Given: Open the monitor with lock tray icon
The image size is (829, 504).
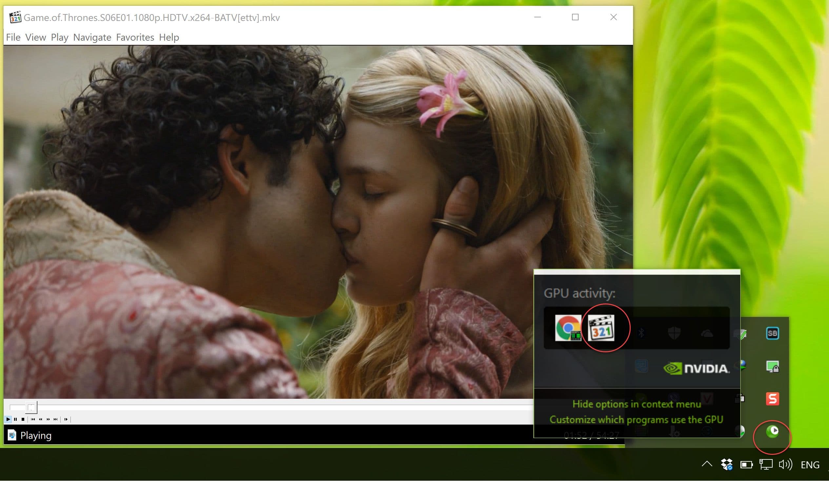Looking at the screenshot, I should (x=773, y=366).
